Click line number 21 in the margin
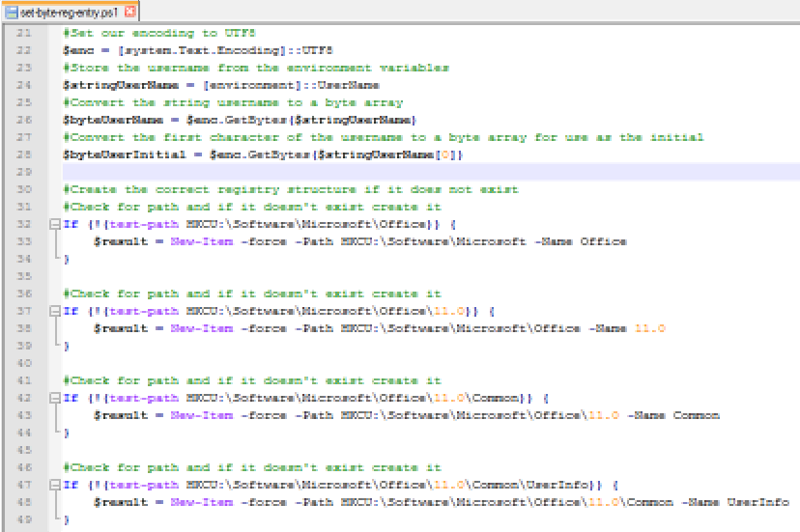The image size is (800, 532). click(24, 33)
